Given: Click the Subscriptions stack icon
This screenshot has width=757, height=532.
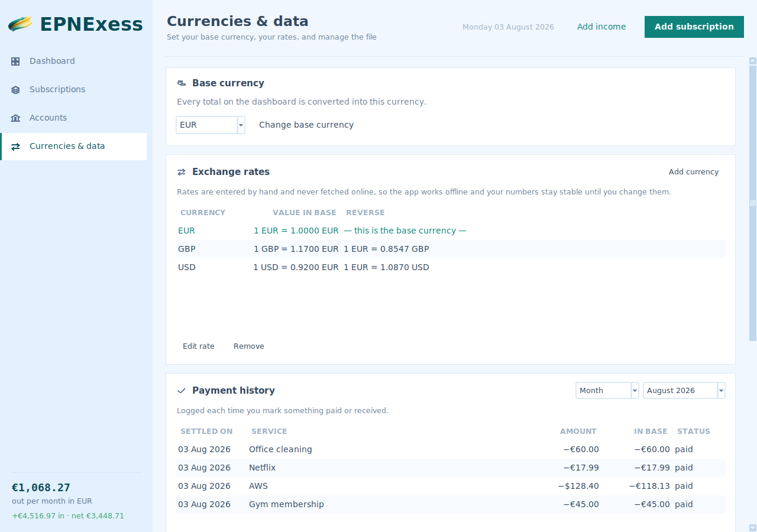Looking at the screenshot, I should click(x=15, y=90).
